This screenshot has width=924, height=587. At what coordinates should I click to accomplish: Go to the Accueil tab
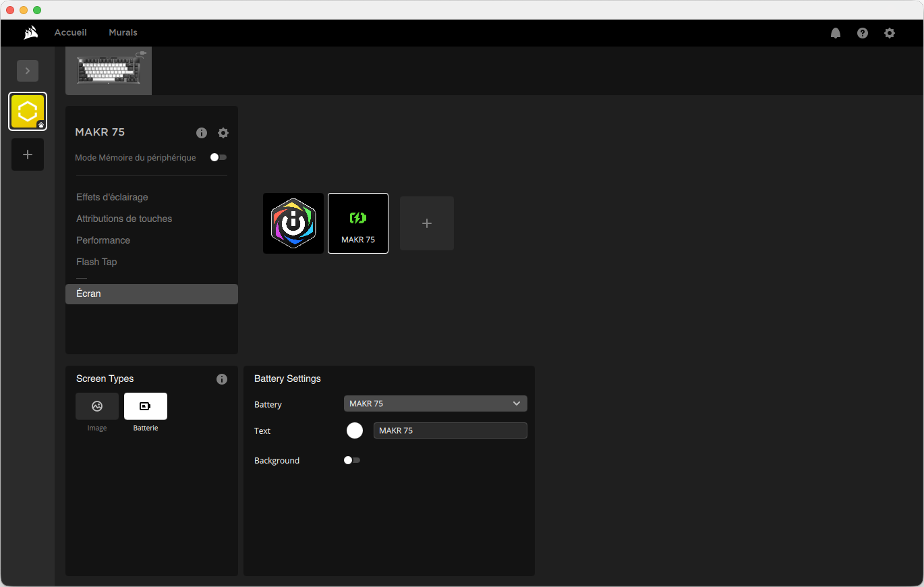(71, 32)
